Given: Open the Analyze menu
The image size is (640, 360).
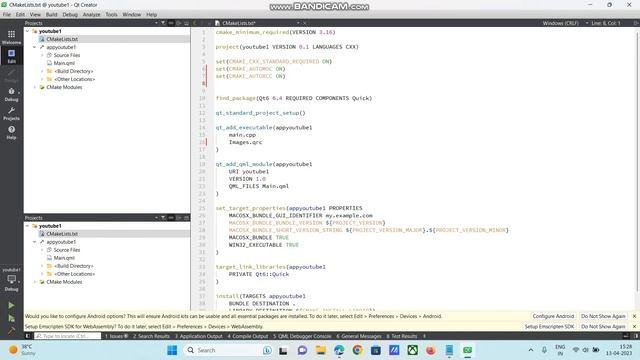Looking at the screenshot, I should click(x=91, y=14).
